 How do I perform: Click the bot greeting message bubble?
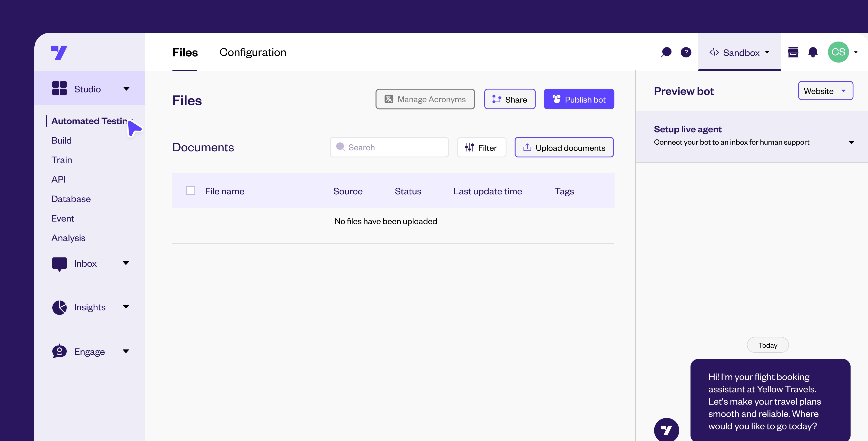coord(770,400)
